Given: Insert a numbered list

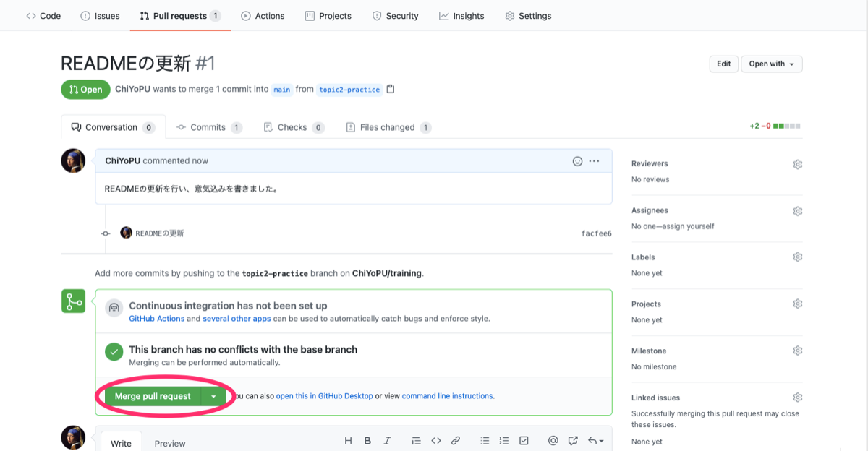Looking at the screenshot, I should [x=505, y=440].
